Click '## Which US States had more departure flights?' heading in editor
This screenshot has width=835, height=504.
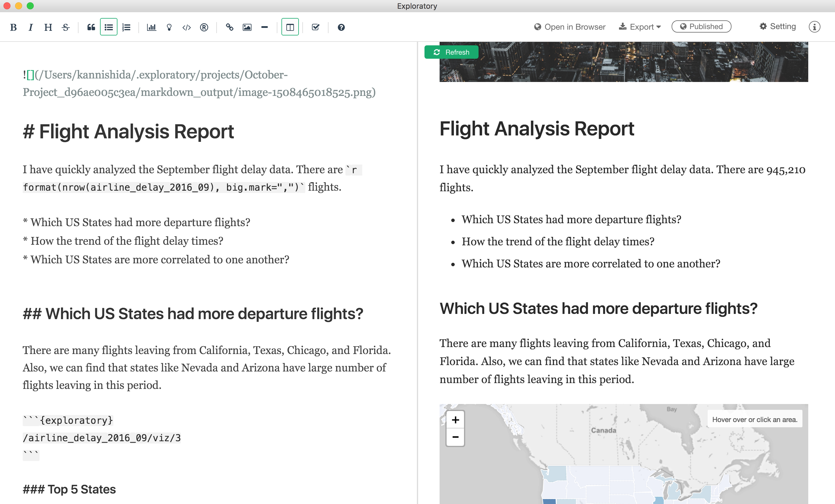click(193, 314)
